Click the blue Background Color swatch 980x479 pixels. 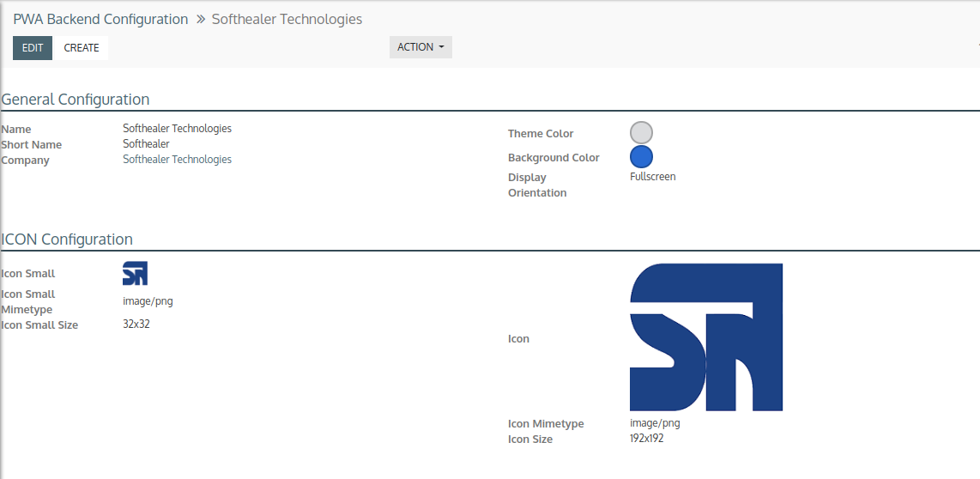click(641, 157)
